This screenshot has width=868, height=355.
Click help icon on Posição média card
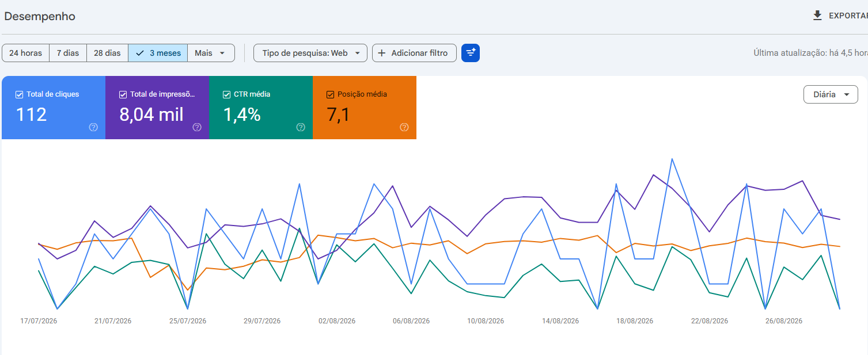point(404,127)
